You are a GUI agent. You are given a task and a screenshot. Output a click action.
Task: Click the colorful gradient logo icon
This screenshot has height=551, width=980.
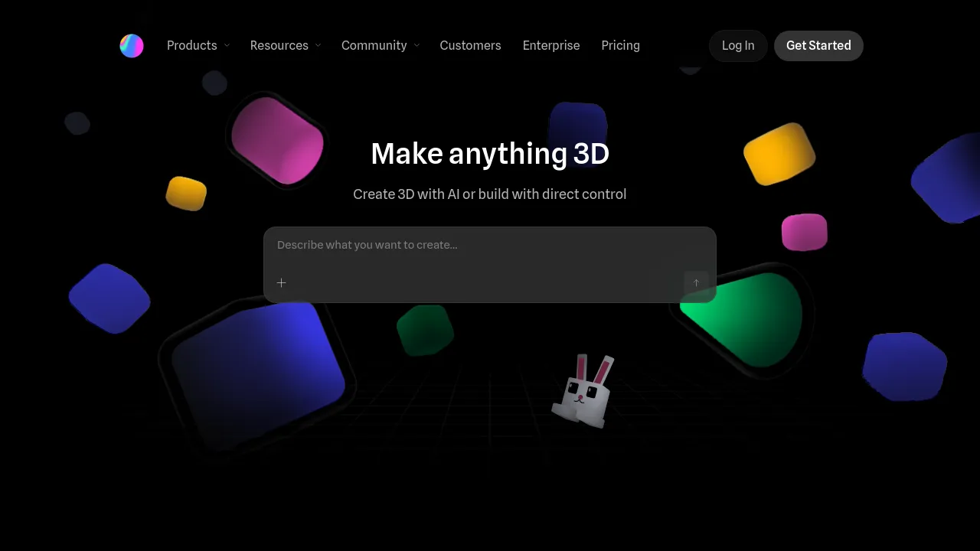click(x=132, y=46)
